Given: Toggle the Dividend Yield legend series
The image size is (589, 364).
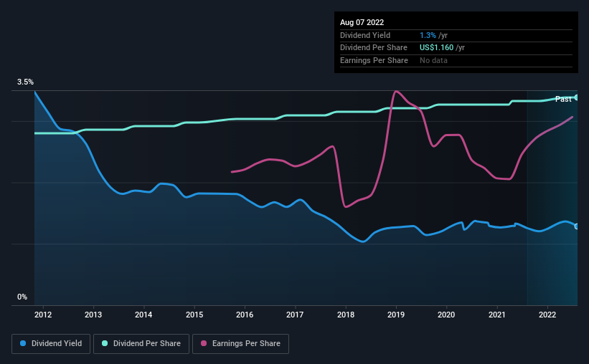Looking at the screenshot, I should pyautogui.click(x=51, y=344).
